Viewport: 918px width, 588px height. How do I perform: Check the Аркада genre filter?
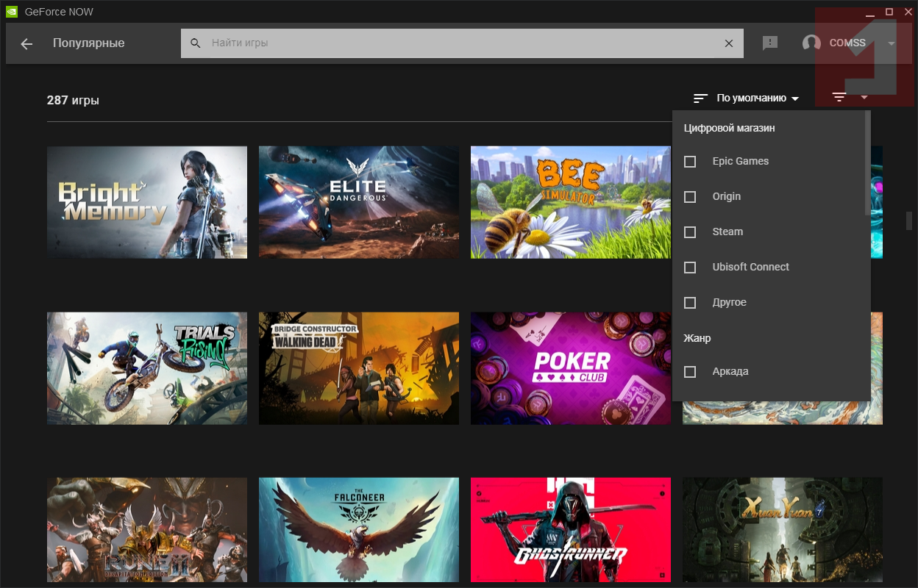coord(690,371)
